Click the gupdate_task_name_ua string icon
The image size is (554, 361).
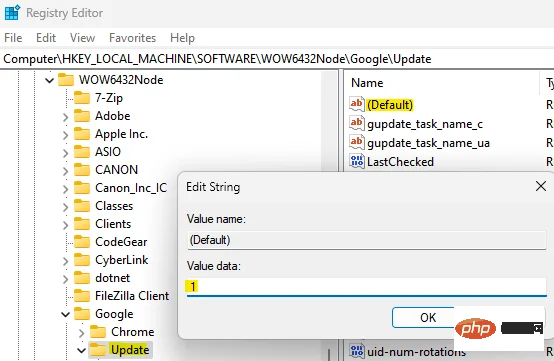tap(356, 142)
